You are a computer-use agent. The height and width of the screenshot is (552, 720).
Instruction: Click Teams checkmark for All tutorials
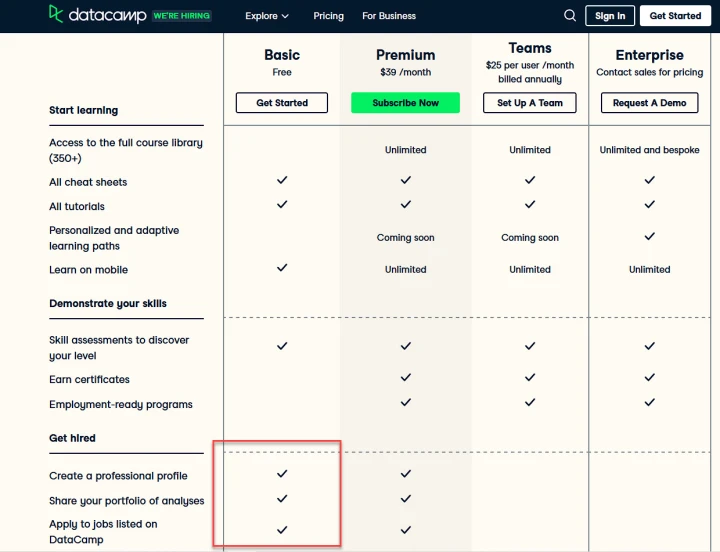coord(530,204)
